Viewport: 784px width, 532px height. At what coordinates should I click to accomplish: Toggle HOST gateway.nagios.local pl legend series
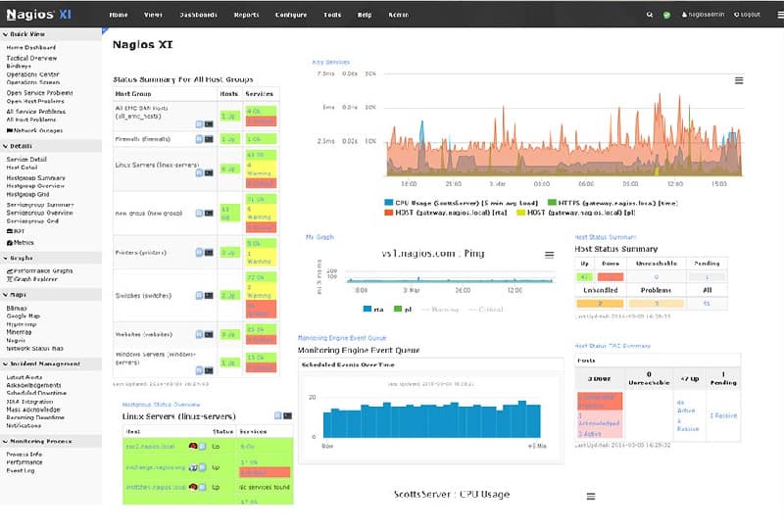tap(576, 213)
